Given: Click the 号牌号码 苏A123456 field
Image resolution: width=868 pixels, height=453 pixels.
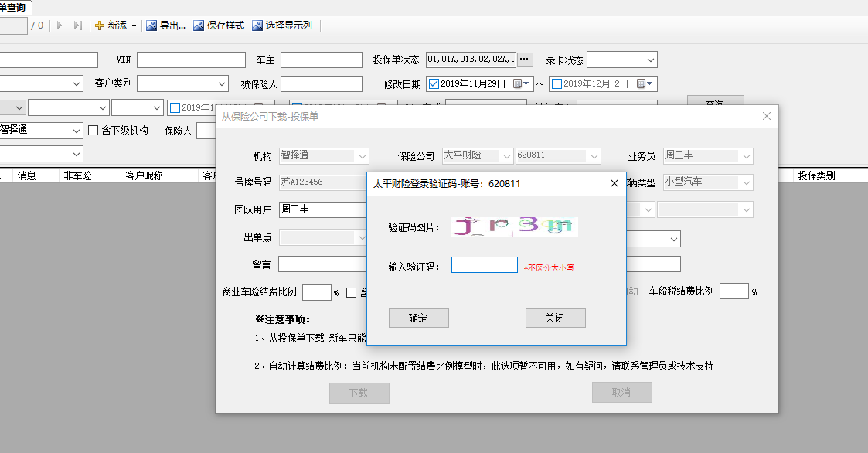Looking at the screenshot, I should pos(323,182).
